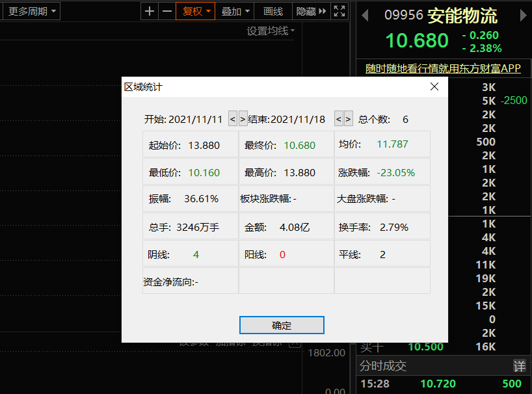Screen dimensions: 532x394
Task: Click the 分时成交 panel header
Action: click(x=384, y=366)
